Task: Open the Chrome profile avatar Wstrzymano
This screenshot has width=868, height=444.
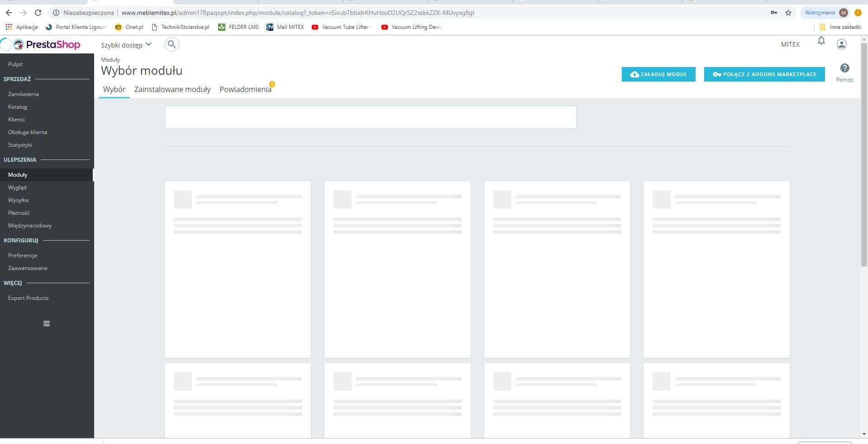Action: click(826, 13)
